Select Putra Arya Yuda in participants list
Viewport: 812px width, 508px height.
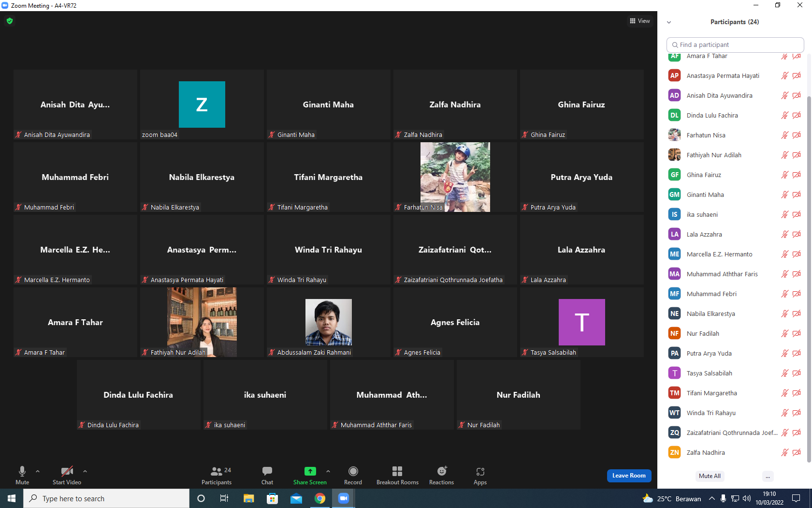coord(735,353)
